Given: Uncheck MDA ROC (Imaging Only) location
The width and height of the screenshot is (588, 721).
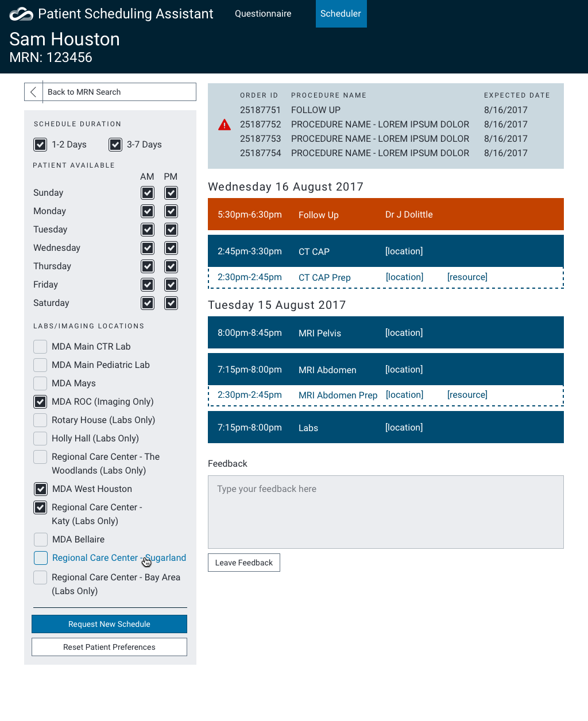Looking at the screenshot, I should (40, 402).
